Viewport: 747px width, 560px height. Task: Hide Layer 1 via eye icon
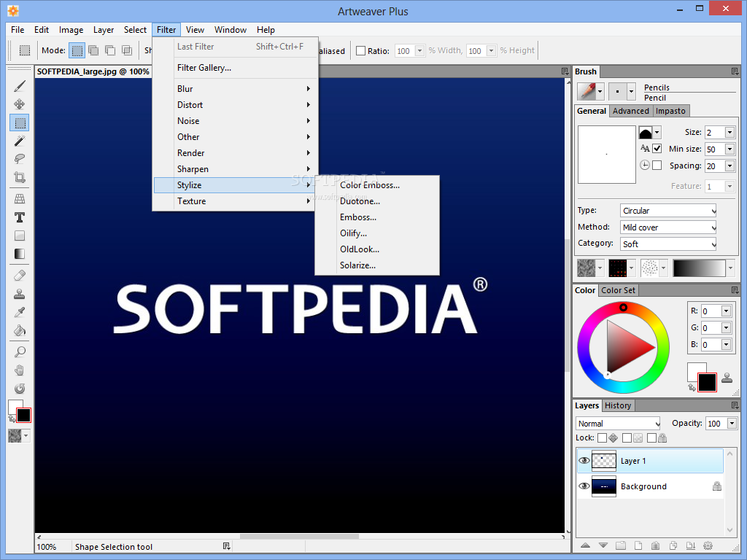tap(584, 461)
